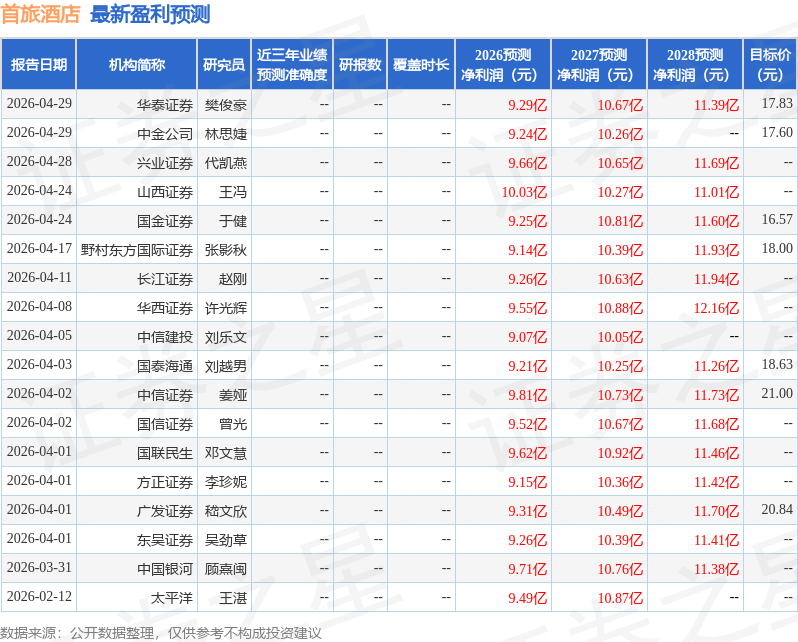
Task: Click analyst name 林思婕
Action: (226, 134)
